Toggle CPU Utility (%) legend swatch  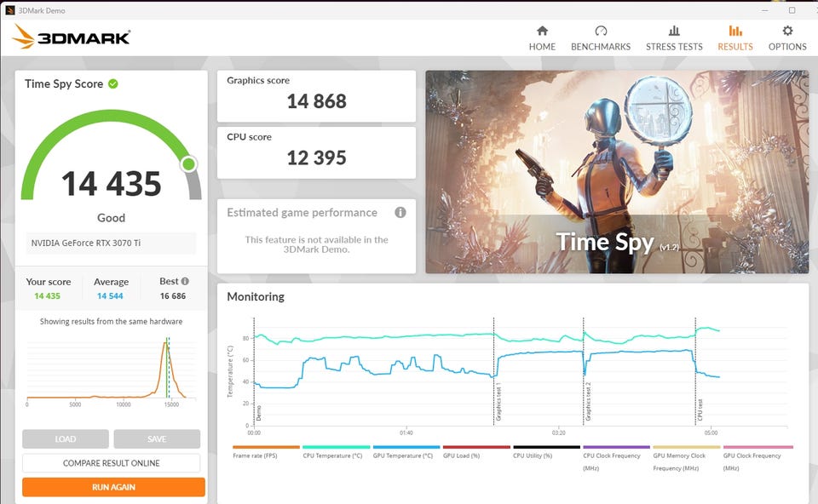click(x=546, y=447)
